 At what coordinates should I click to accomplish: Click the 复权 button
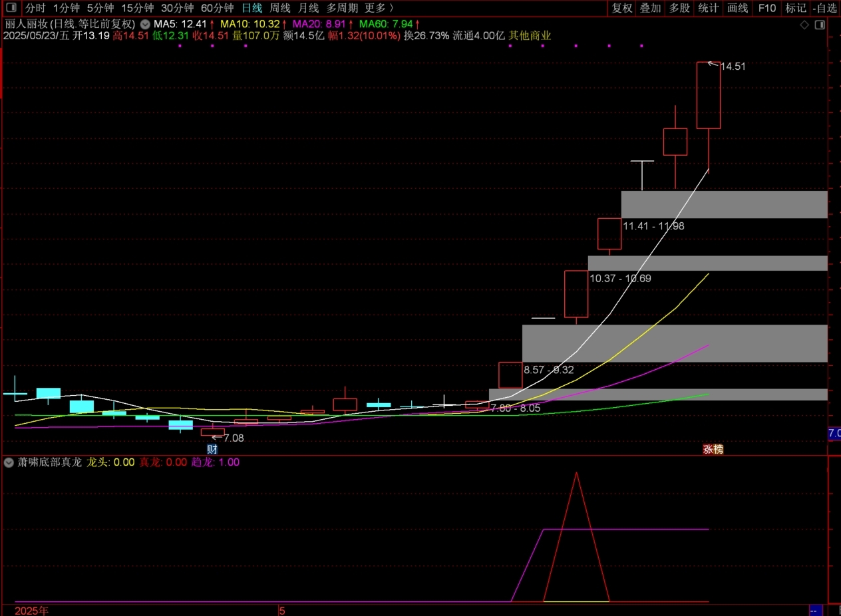(622, 8)
